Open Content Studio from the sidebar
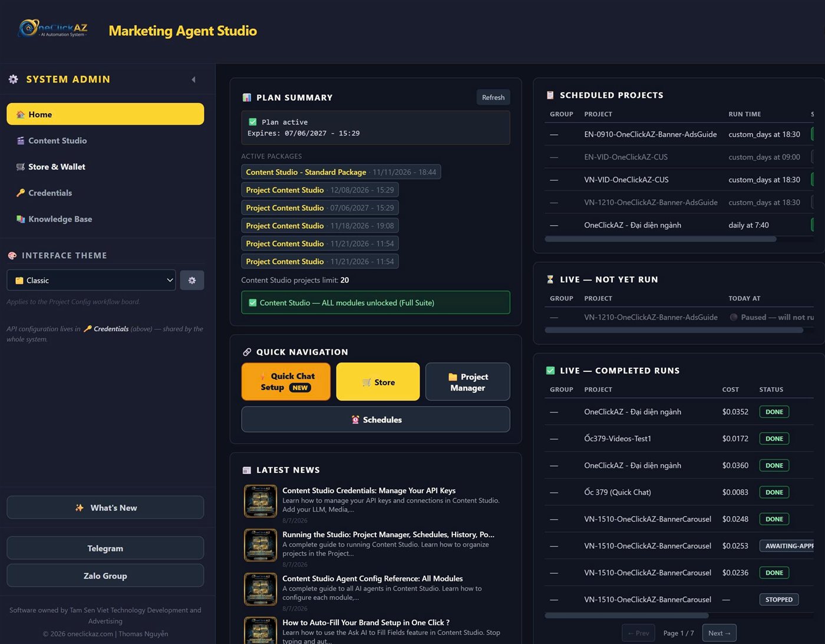 (x=105, y=141)
